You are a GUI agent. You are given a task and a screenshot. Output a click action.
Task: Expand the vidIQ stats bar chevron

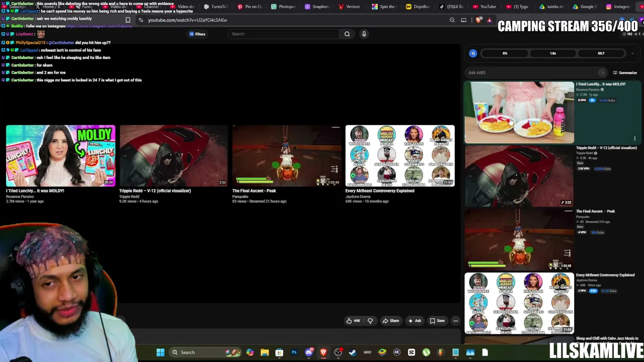pos(632,53)
